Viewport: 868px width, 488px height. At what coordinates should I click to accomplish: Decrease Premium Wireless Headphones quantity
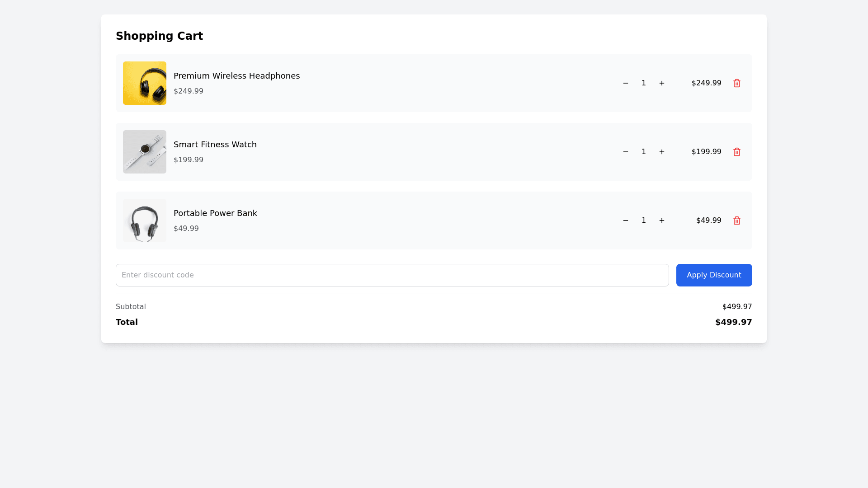tap(626, 83)
